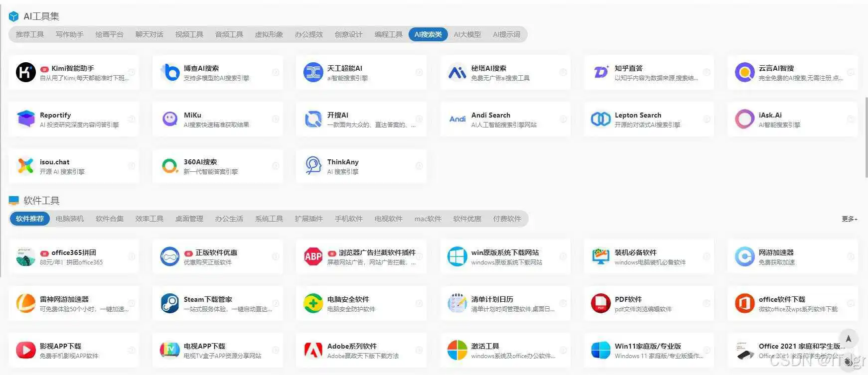Select the 效率工具 tab
868x375 pixels.
coord(149,219)
